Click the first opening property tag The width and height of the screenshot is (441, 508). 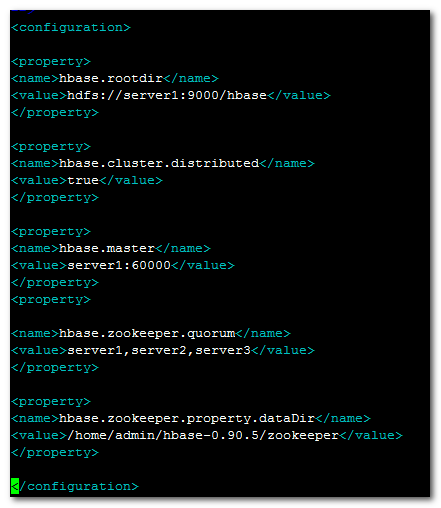pyautogui.click(x=51, y=61)
